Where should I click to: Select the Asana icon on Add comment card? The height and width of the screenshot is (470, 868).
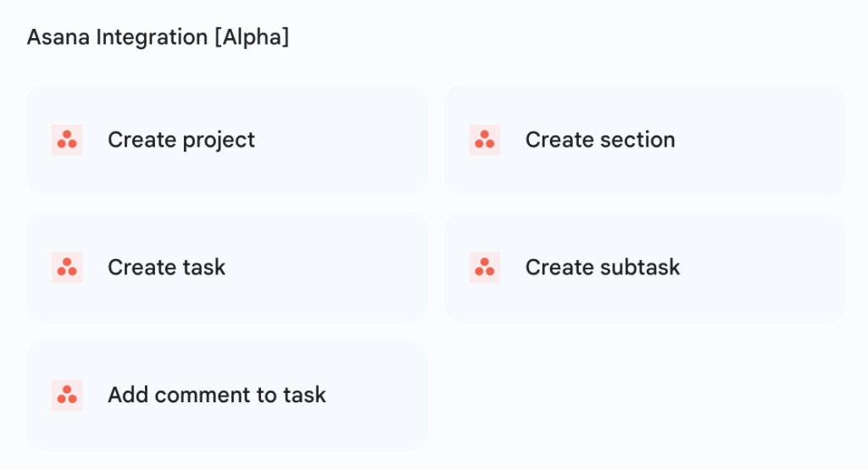67,395
